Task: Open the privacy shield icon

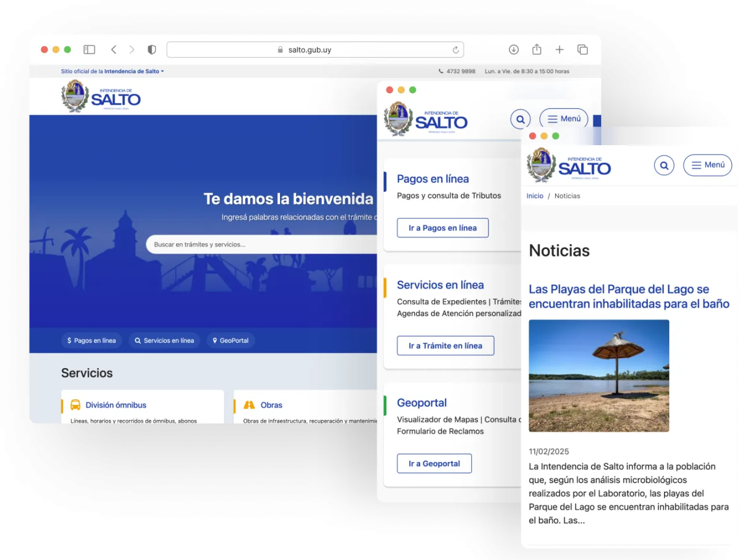Action: [x=152, y=50]
